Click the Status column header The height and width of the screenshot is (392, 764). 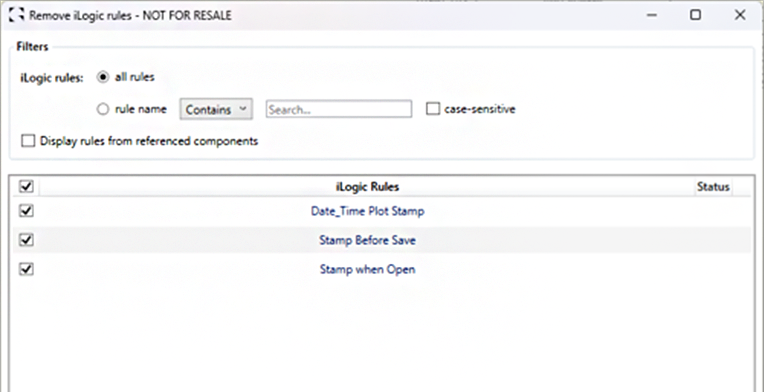click(713, 187)
